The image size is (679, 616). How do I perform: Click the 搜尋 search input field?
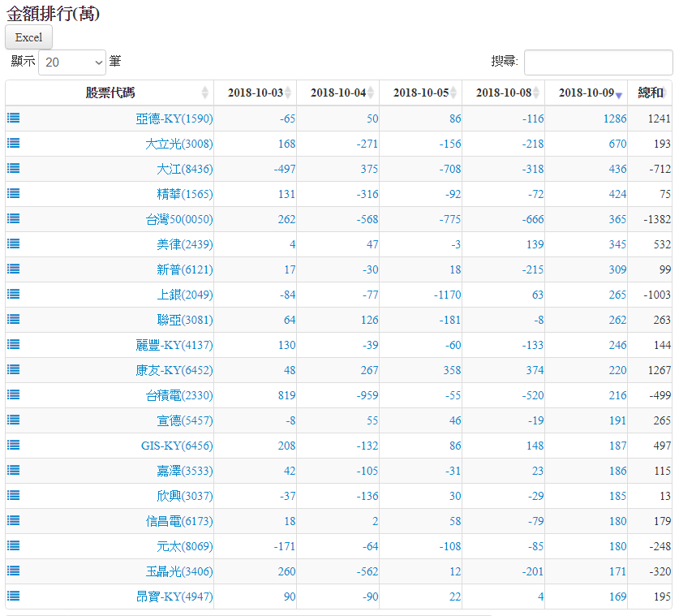coord(598,62)
